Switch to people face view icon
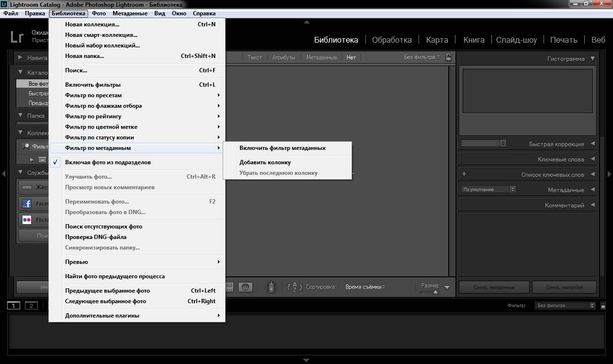This screenshot has height=364, width=613. pyautogui.click(x=245, y=287)
